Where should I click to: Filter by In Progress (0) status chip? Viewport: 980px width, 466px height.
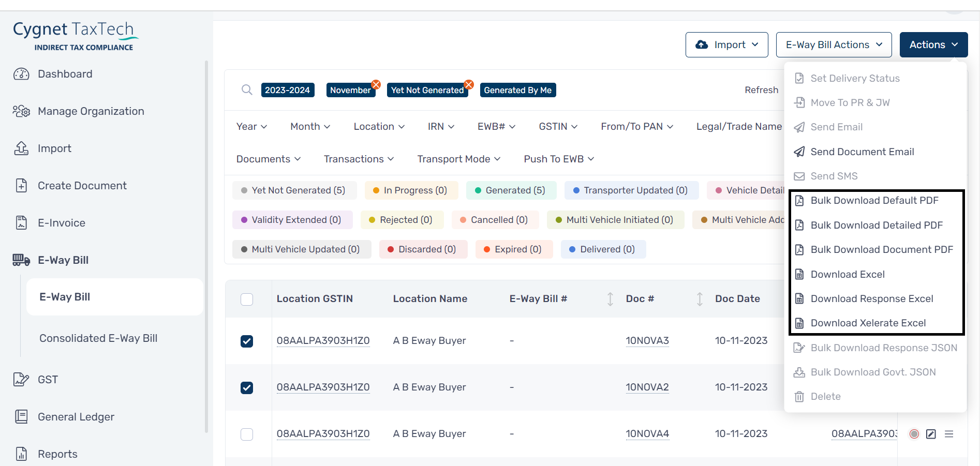411,190
